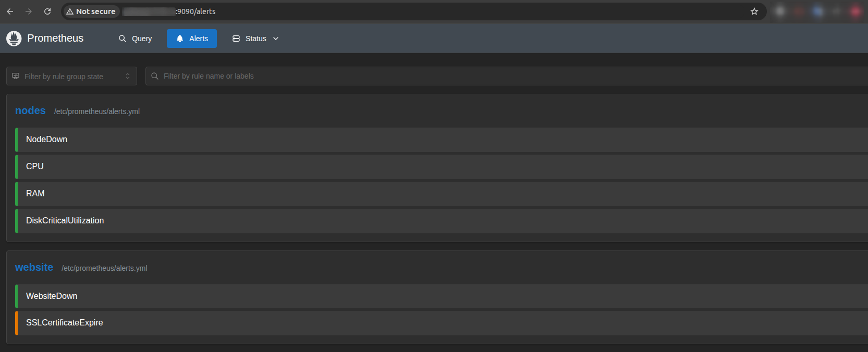This screenshot has height=352, width=868.
Task: Click the Prometheus flame logo icon
Action: point(14,39)
